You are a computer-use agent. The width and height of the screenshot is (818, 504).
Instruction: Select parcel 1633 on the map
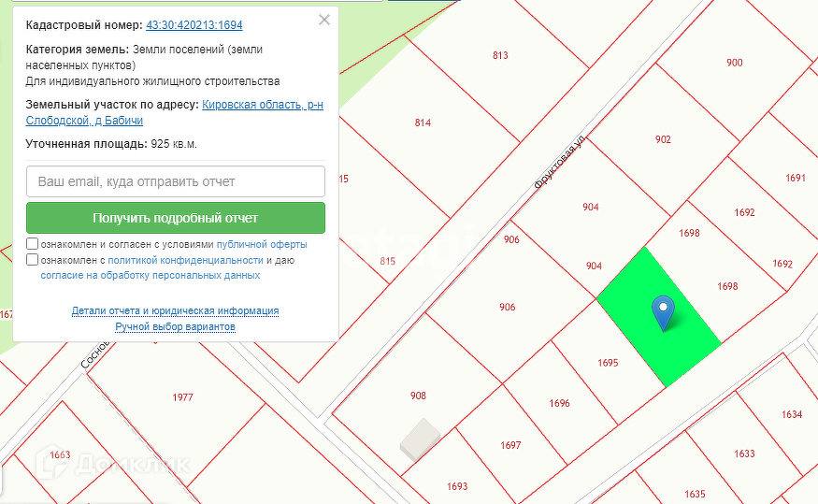tap(744, 454)
